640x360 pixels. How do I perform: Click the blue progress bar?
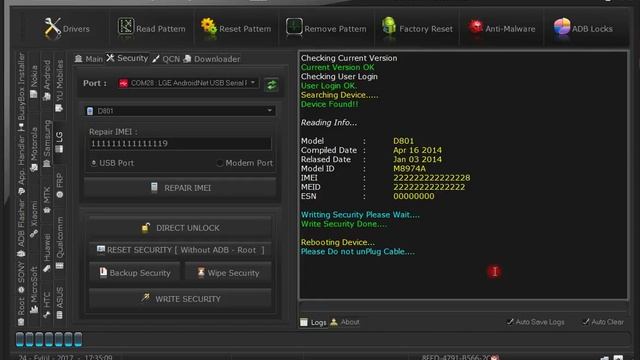coord(49,339)
